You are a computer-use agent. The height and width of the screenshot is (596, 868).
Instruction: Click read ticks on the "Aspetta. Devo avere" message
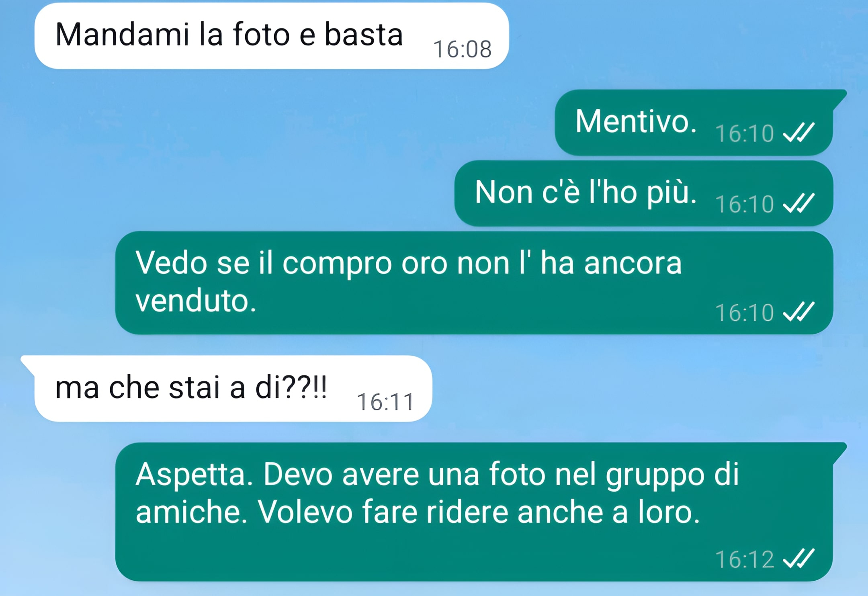click(x=799, y=558)
